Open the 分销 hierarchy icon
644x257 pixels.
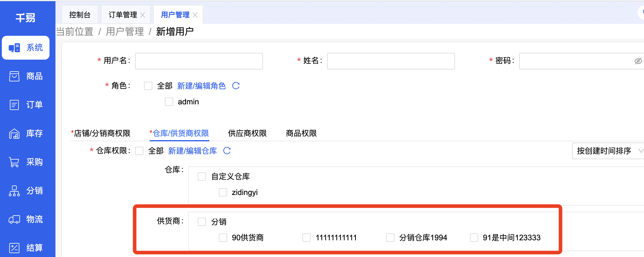tap(14, 191)
